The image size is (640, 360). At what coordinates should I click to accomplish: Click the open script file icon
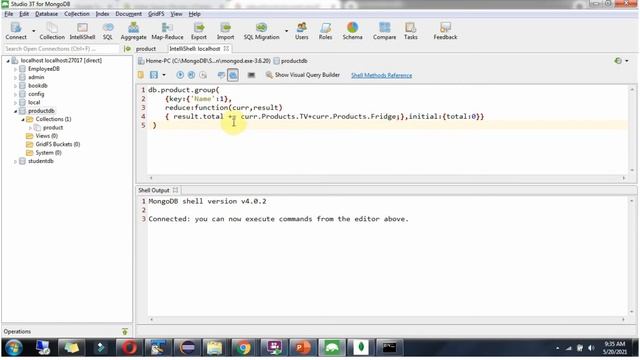pos(140,75)
